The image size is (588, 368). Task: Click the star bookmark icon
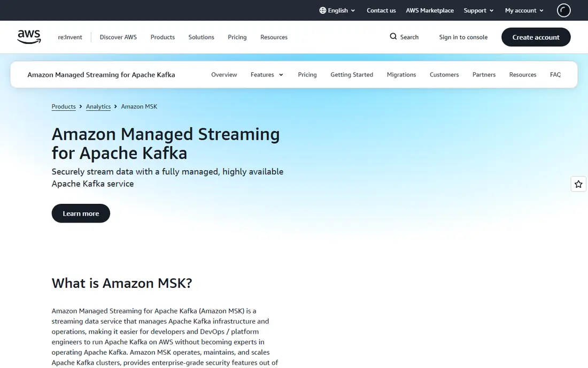(578, 184)
